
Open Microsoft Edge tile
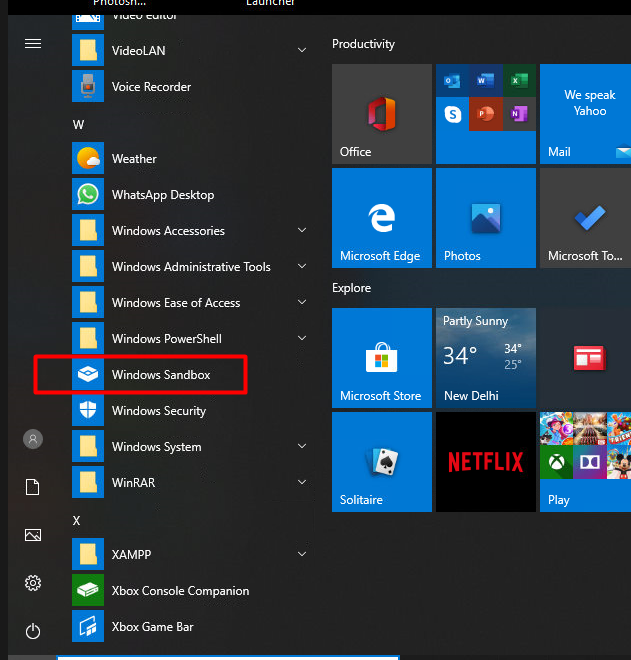click(382, 218)
